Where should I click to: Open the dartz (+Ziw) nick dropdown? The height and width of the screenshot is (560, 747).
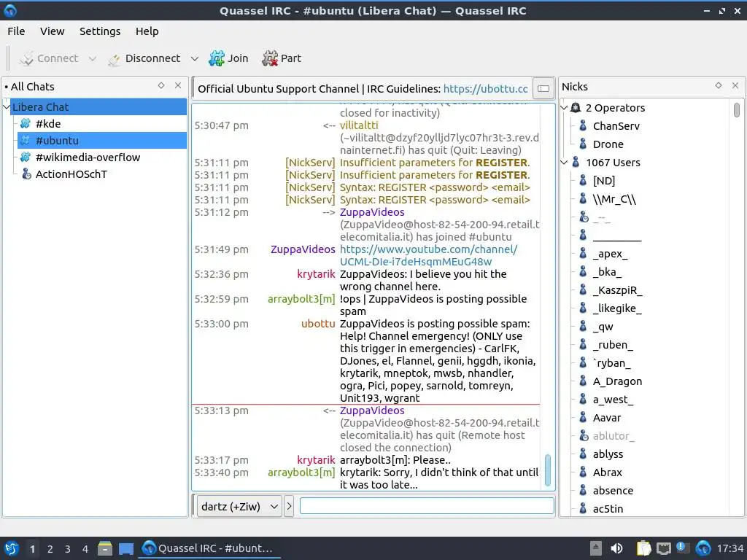[x=239, y=506]
